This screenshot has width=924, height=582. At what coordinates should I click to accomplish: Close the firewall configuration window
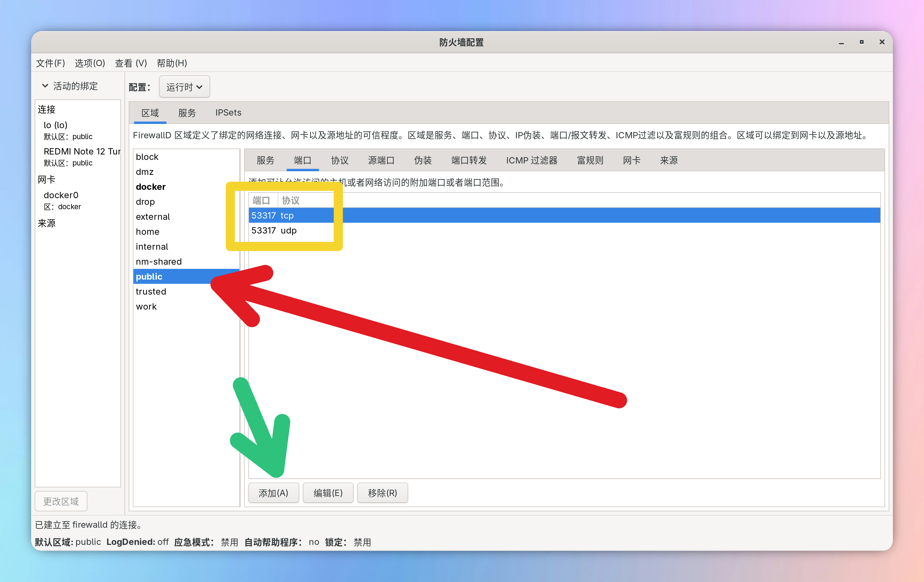point(882,42)
